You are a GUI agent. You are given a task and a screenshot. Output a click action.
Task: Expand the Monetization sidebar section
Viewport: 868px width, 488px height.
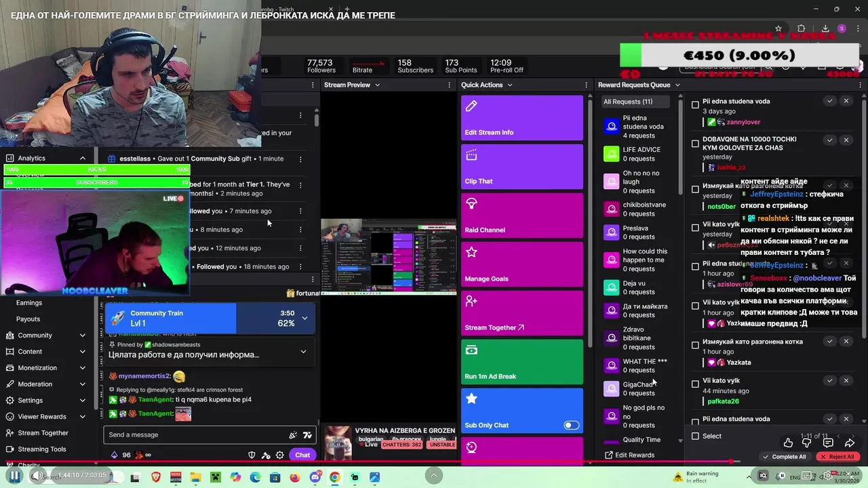tap(82, 367)
